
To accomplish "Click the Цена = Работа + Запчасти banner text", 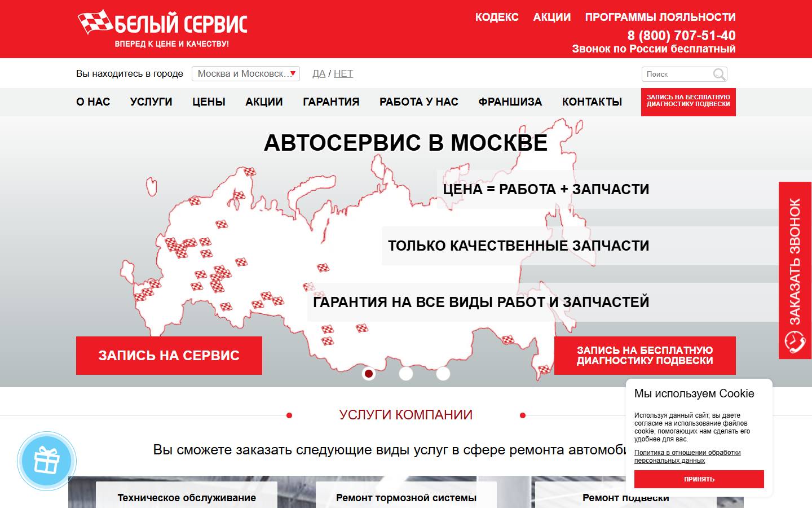I will tap(546, 189).
